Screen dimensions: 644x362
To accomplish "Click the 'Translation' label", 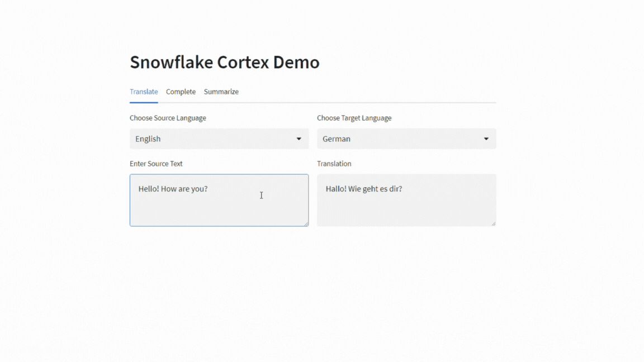I will [334, 164].
